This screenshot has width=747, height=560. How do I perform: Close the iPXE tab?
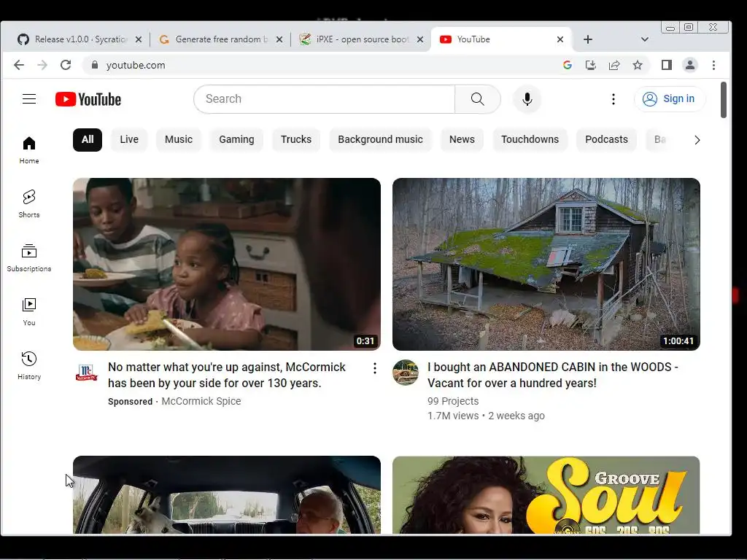coord(419,39)
